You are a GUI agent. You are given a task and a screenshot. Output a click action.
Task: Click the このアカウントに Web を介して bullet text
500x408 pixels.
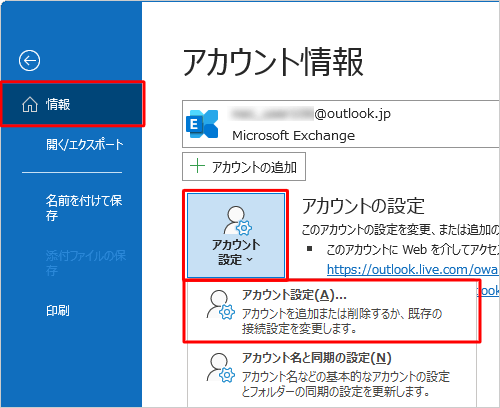click(x=413, y=249)
